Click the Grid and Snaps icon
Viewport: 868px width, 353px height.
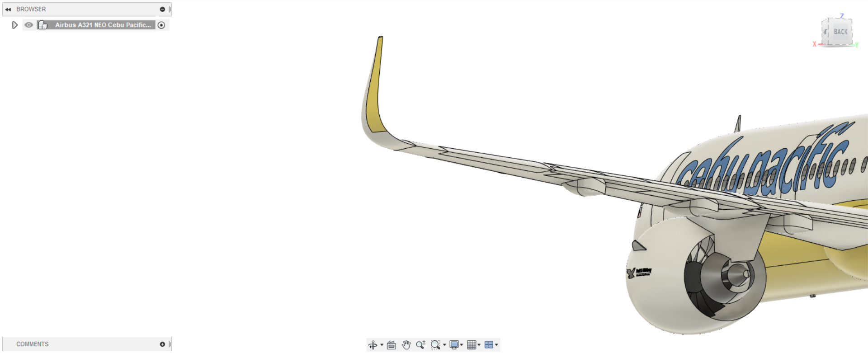point(472,345)
